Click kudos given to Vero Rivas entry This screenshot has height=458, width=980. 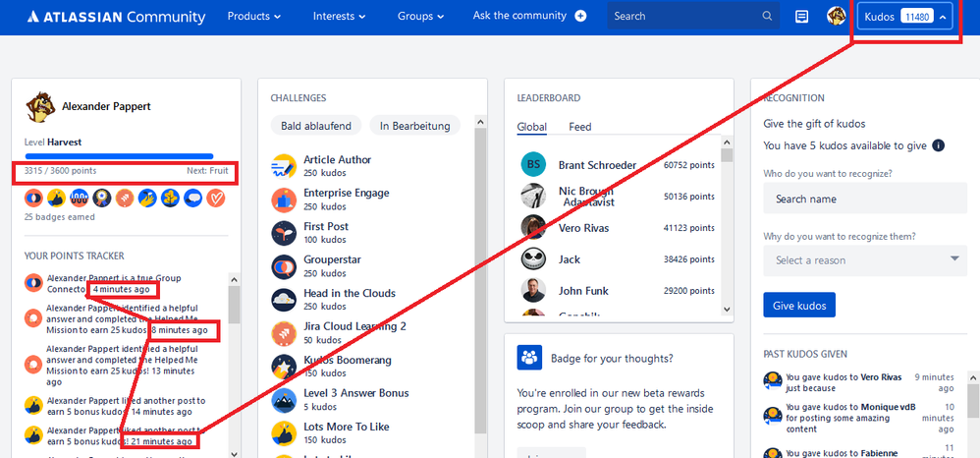[859, 382]
